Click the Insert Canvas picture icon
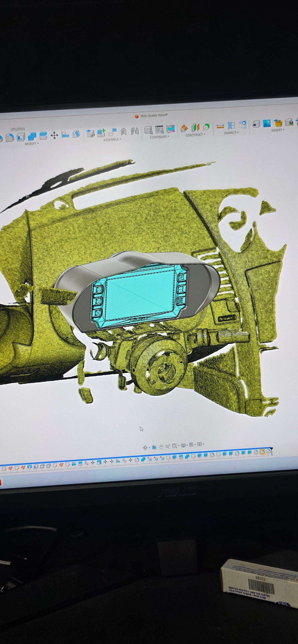298x644 pixels. point(267,123)
